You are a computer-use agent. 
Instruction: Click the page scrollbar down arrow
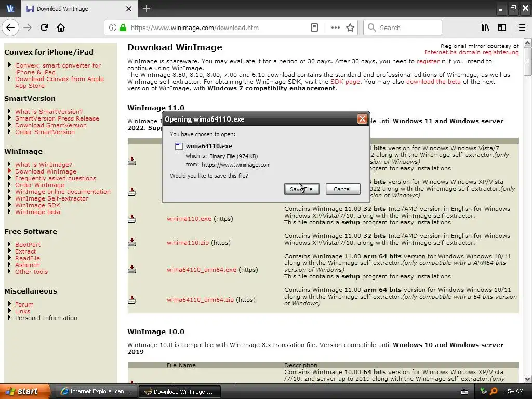pos(527,379)
